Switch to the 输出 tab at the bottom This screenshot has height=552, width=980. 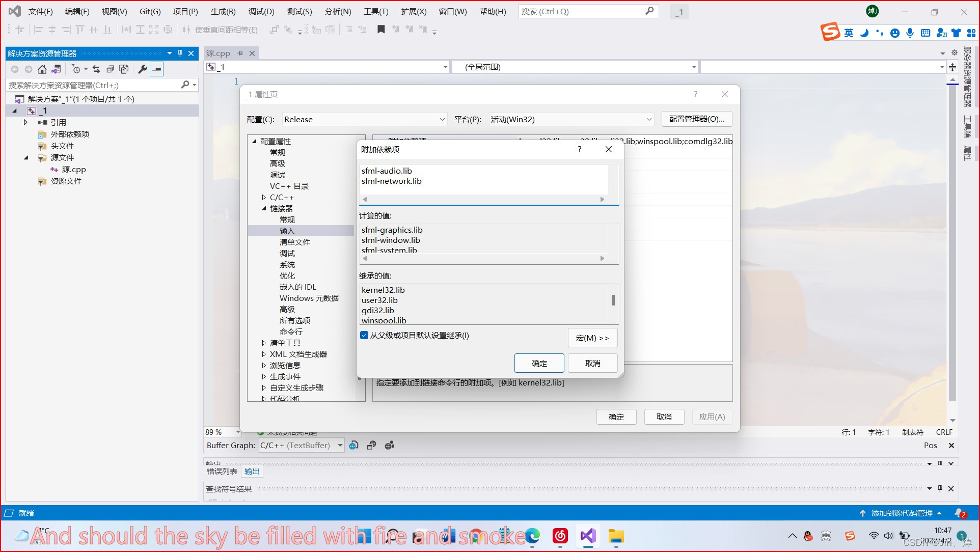[x=252, y=471]
